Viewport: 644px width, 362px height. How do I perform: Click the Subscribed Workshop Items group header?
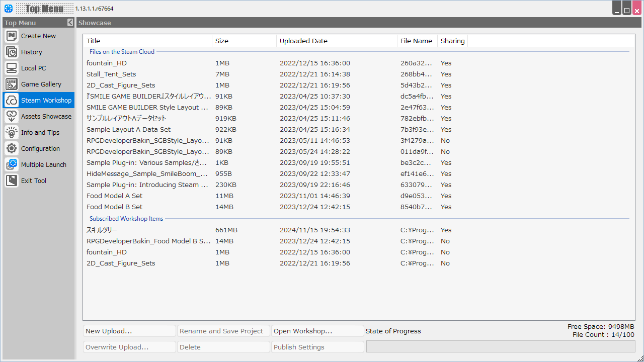[x=126, y=219]
